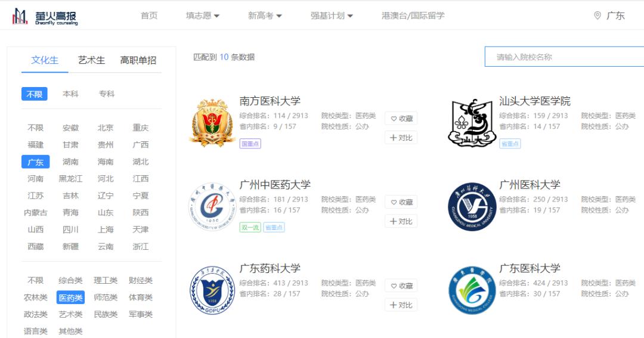Screen dimensions: 644x338
Task: Focus the 请输入院校名称 search field
Action: [564, 57]
